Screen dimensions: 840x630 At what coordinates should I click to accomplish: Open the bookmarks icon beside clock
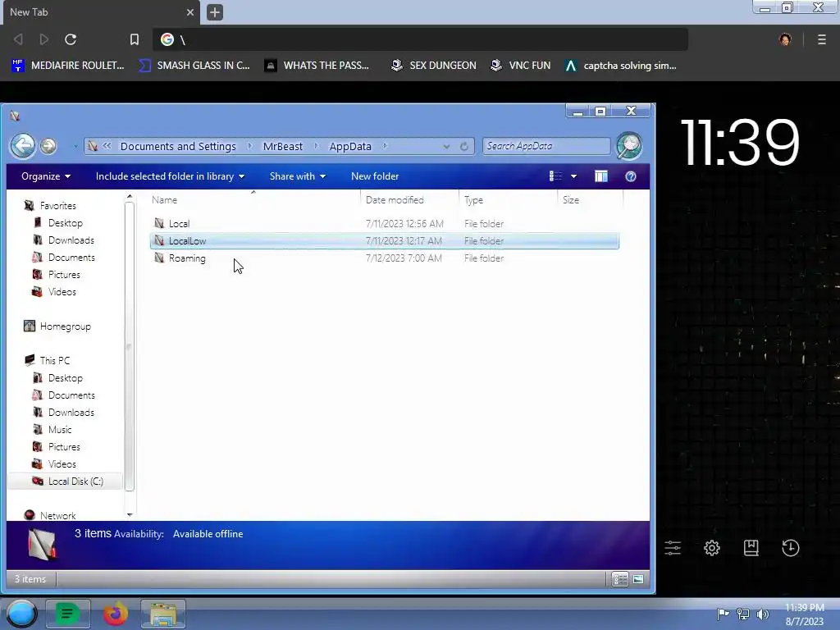[751, 548]
